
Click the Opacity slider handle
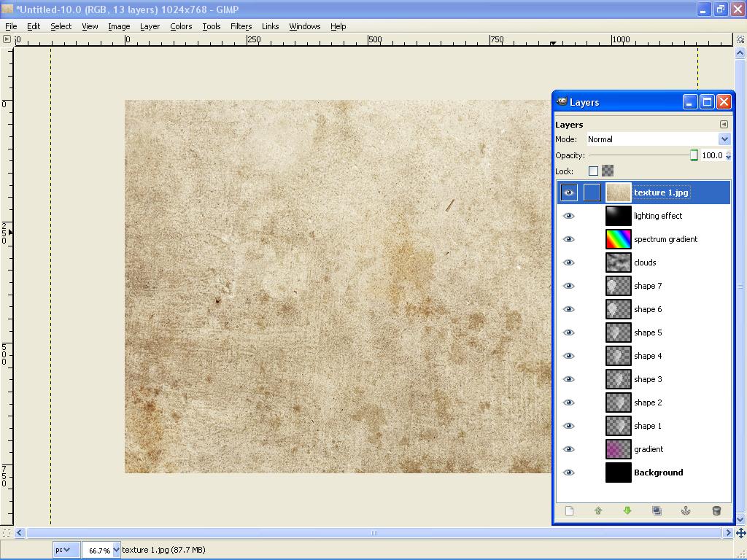pos(694,155)
